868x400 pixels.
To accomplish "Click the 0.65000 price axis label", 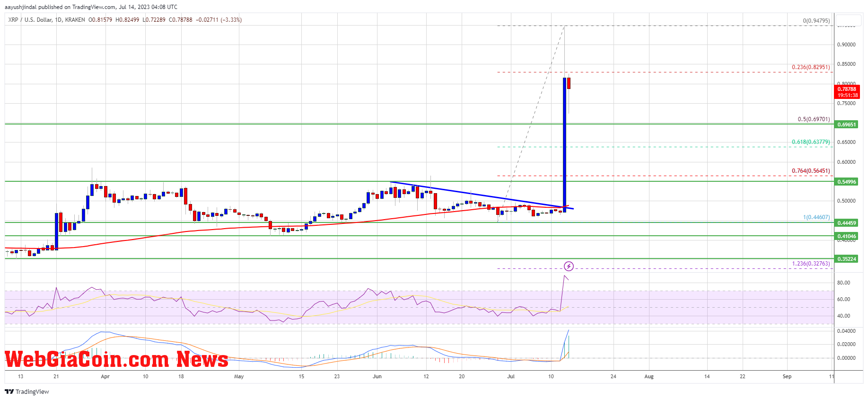I will [846, 142].
